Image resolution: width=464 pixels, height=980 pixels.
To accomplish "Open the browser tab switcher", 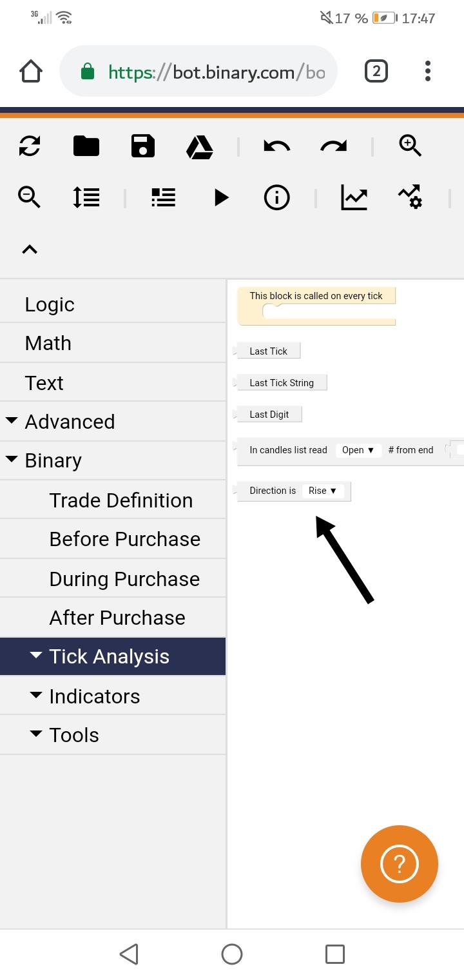I will tap(376, 72).
